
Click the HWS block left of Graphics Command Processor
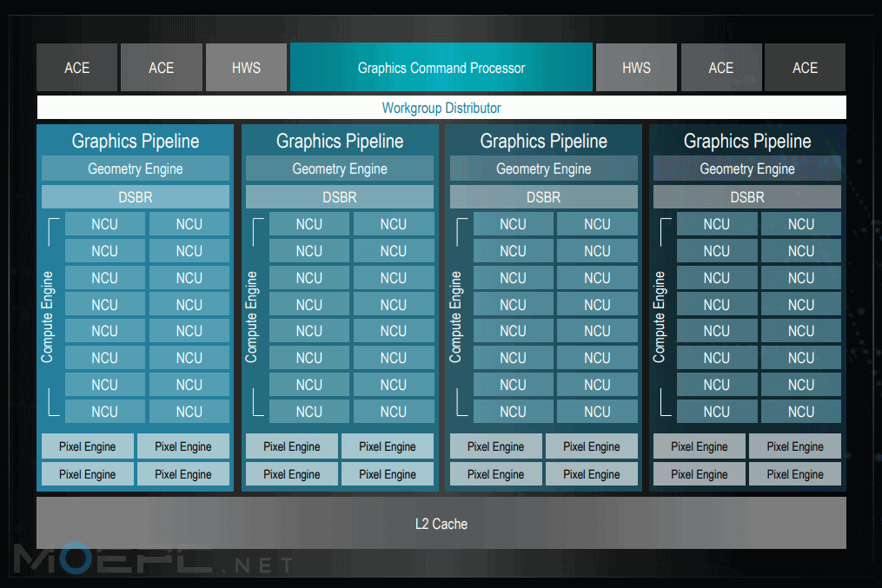pos(246,68)
